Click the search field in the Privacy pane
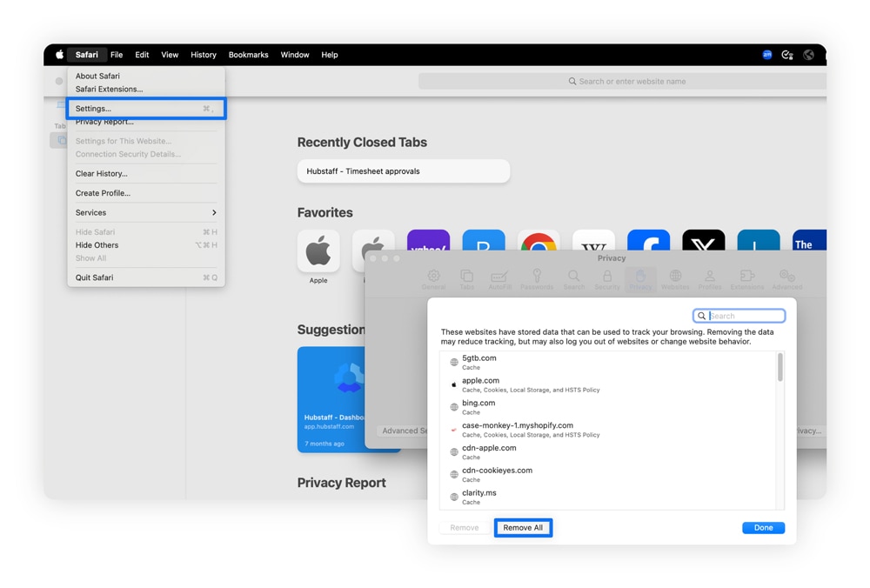 (739, 315)
